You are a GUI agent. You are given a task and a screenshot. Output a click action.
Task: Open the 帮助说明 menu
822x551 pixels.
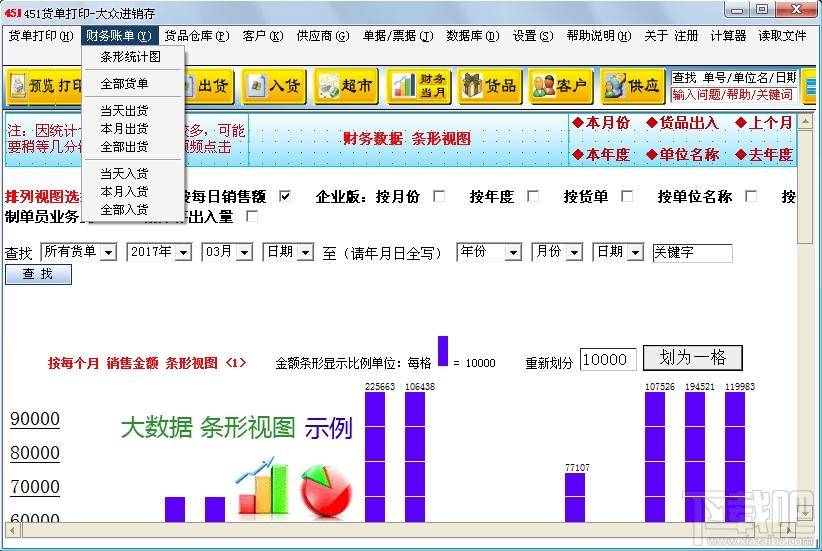pos(599,36)
